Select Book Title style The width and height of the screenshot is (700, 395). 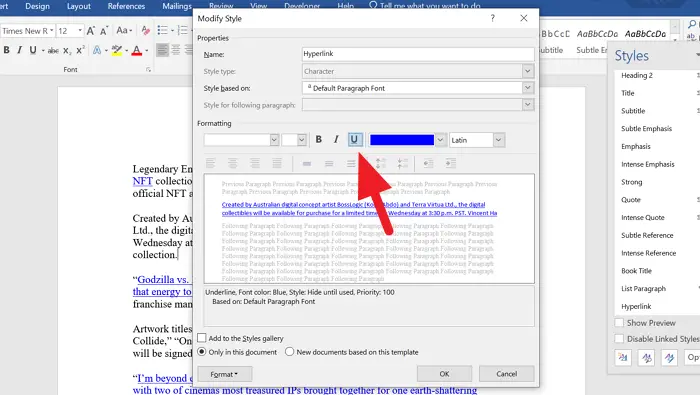637,271
